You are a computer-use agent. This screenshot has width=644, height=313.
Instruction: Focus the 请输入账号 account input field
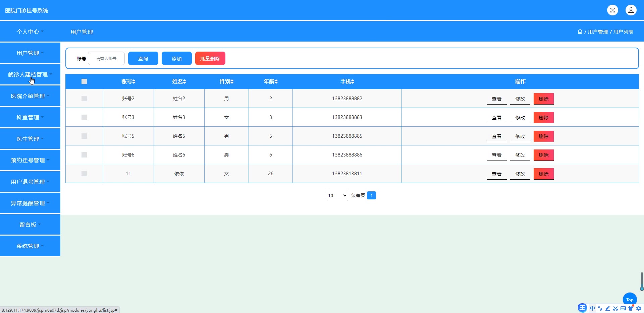(106, 58)
